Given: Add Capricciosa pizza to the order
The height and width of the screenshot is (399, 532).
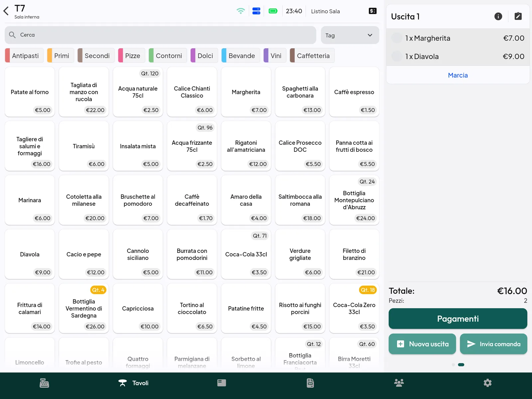Looking at the screenshot, I should [138, 308].
